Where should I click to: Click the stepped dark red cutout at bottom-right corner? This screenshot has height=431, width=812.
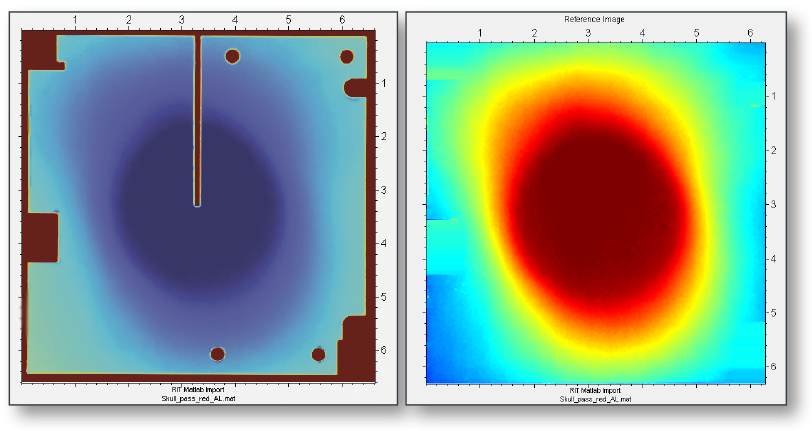coord(355,345)
